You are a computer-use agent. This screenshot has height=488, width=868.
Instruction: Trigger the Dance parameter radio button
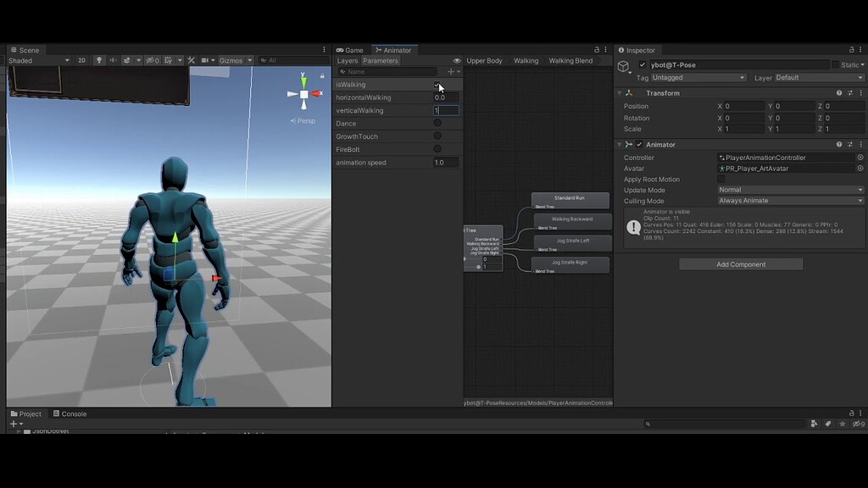[437, 122]
